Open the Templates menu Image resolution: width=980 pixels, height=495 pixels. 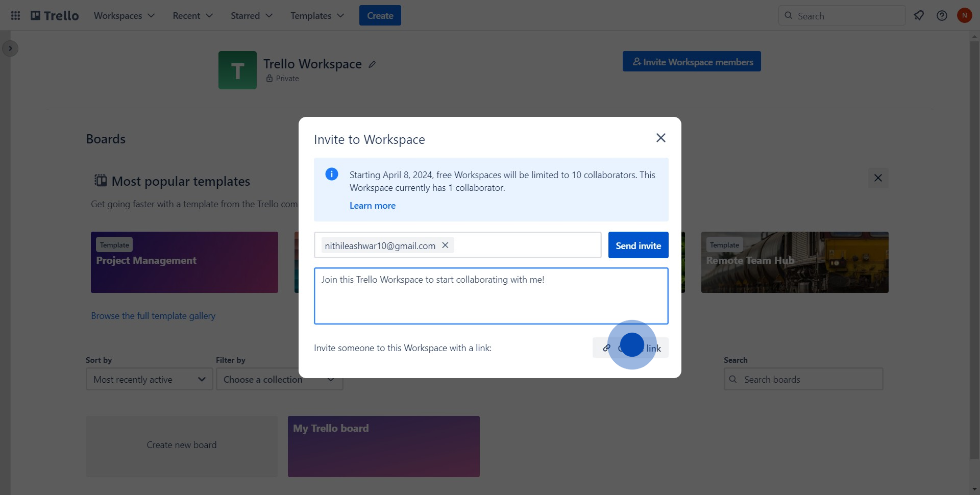(x=317, y=16)
